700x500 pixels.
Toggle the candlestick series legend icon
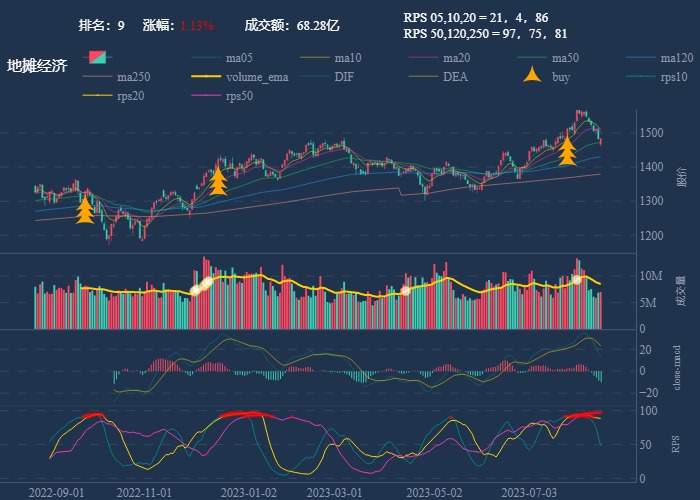click(x=97, y=57)
